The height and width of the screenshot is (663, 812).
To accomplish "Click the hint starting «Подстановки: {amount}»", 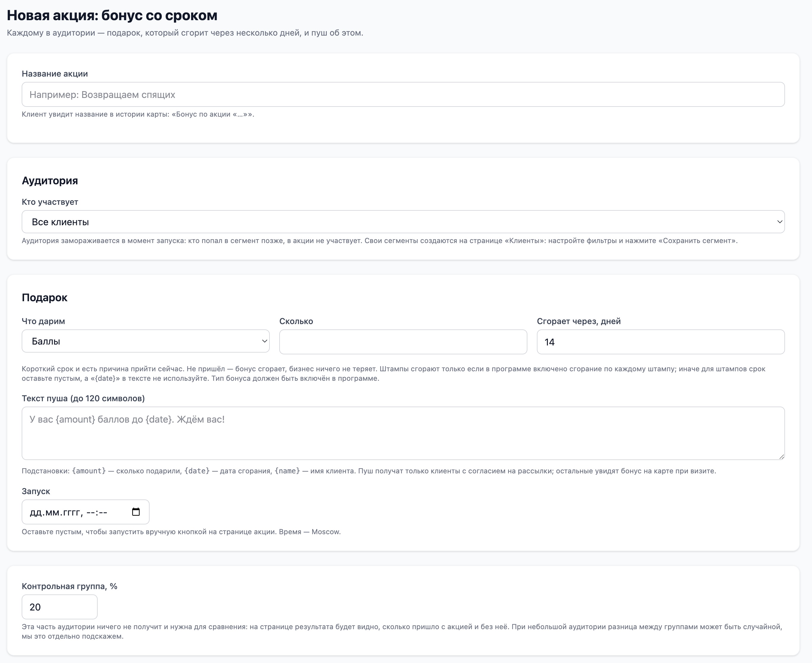I will coord(369,471).
